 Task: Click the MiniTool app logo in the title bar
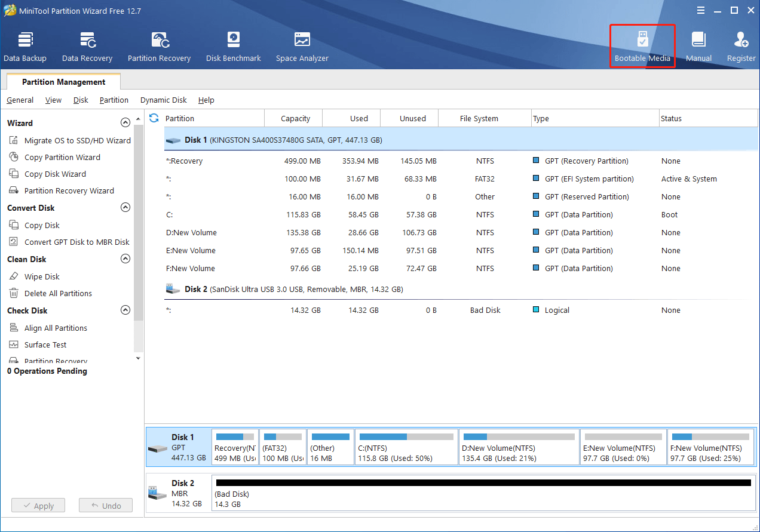pos(10,10)
